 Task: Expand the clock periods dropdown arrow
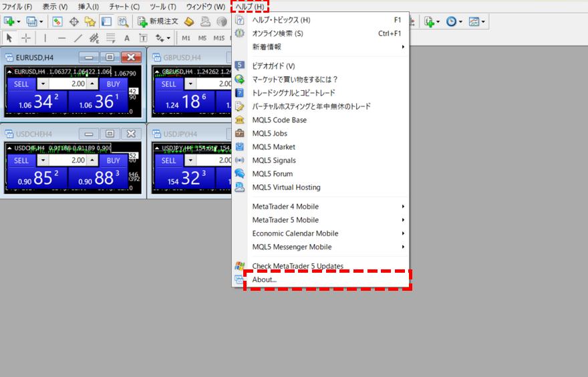point(460,22)
